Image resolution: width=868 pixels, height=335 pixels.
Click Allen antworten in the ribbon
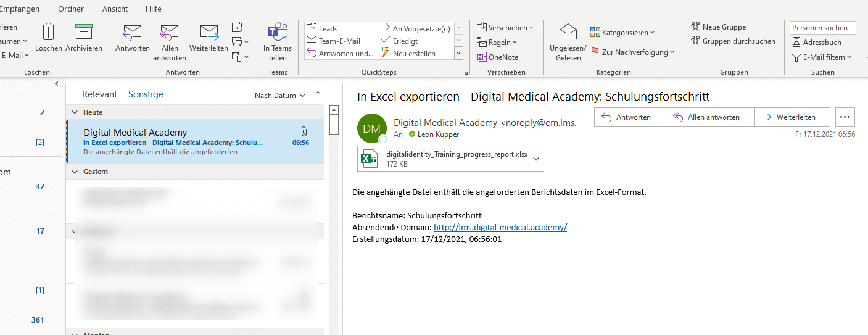(x=170, y=42)
